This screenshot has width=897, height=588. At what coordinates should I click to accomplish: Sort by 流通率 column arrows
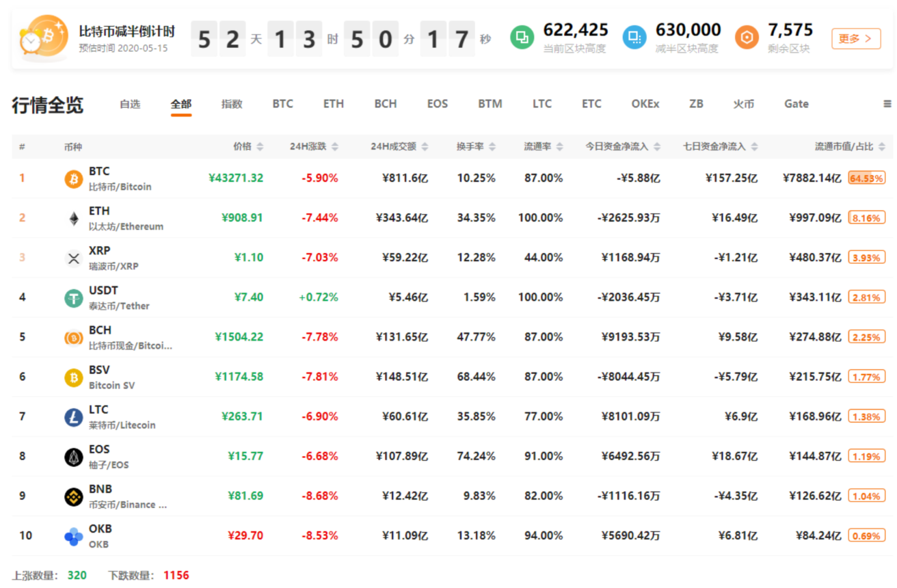(x=560, y=147)
